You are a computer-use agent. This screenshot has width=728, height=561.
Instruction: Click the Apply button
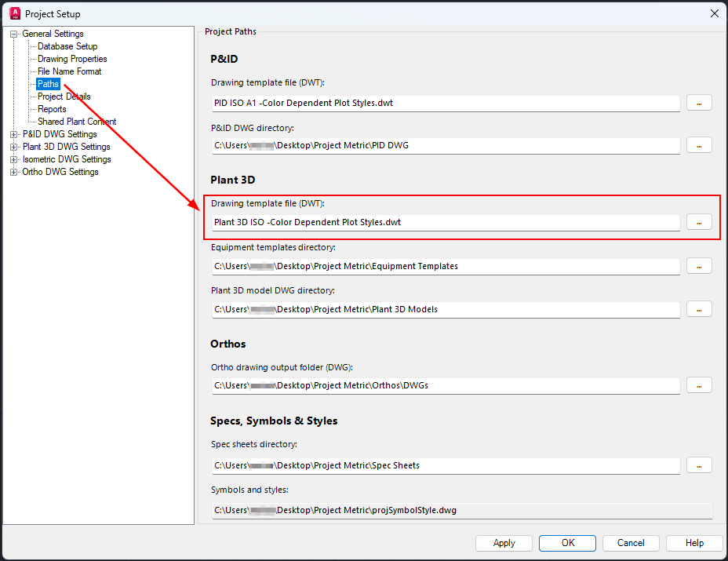(504, 543)
